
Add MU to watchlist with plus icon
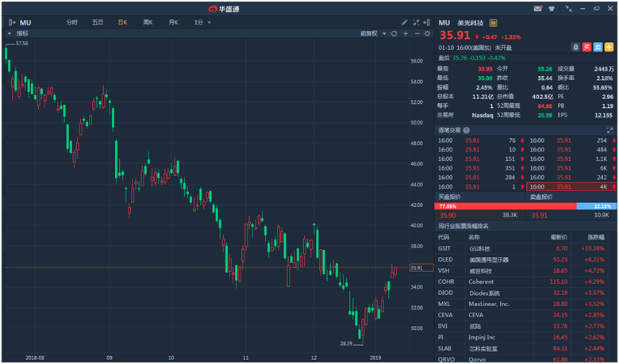click(x=609, y=47)
